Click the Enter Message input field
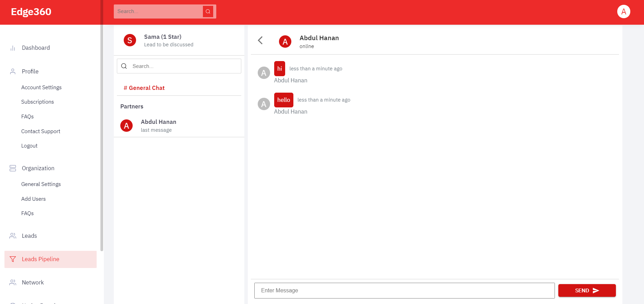Viewport: 644px width, 304px height. coord(404,291)
